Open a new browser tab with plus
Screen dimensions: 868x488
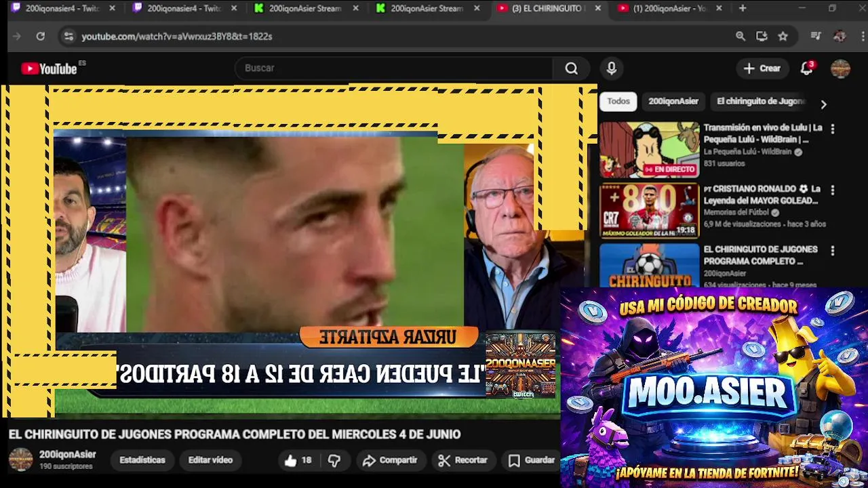(x=743, y=8)
